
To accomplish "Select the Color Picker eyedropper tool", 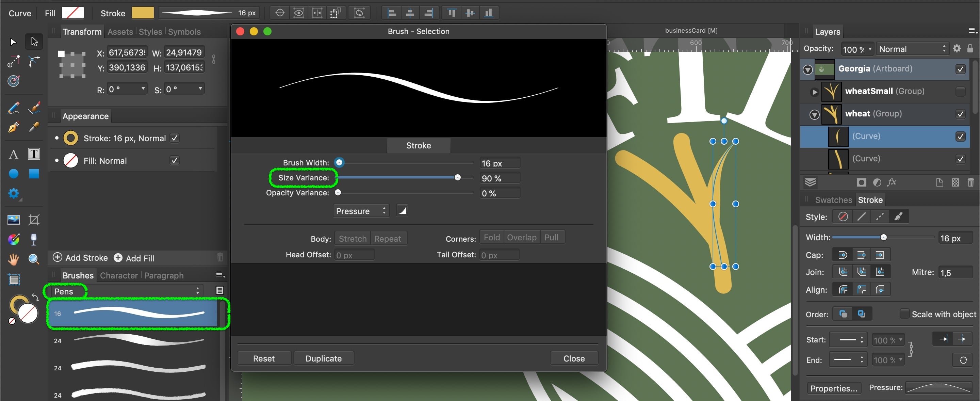I will 34,127.
